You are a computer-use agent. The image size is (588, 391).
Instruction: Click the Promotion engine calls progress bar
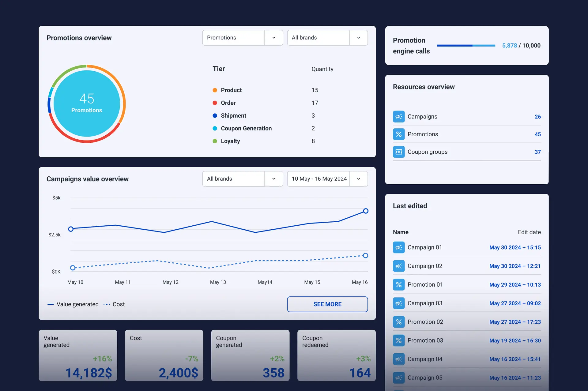pyautogui.click(x=466, y=46)
